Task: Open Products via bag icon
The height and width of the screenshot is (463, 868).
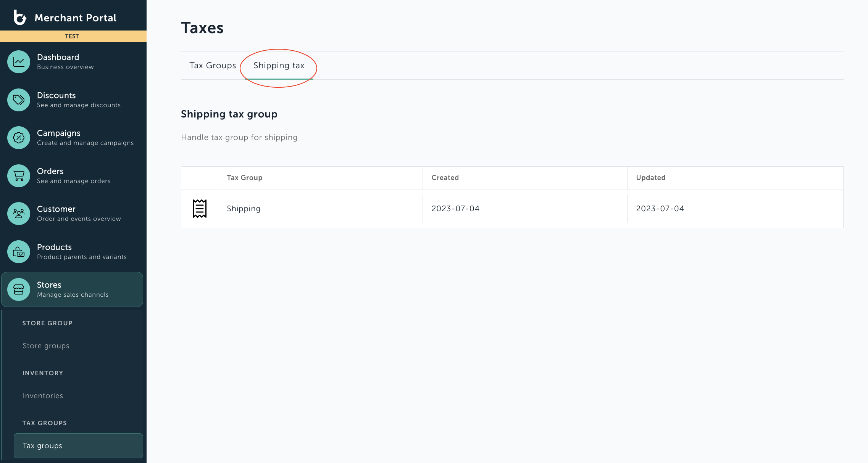Action: tap(19, 252)
